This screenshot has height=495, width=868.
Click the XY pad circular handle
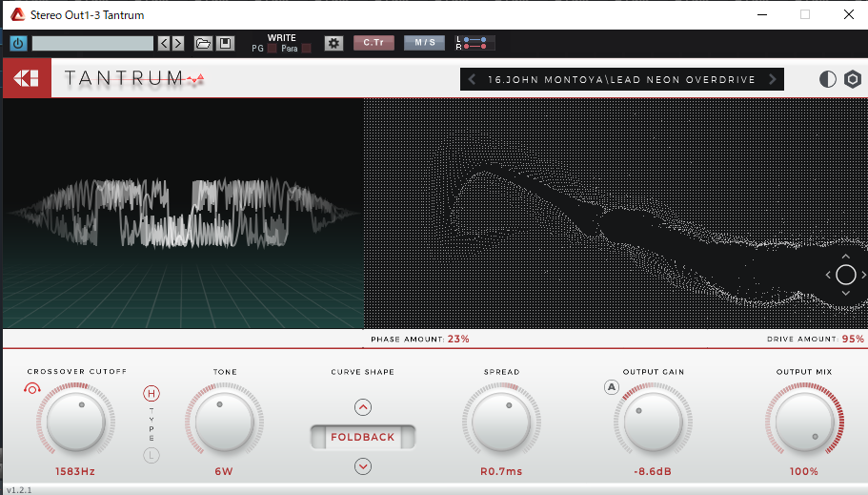click(x=845, y=275)
